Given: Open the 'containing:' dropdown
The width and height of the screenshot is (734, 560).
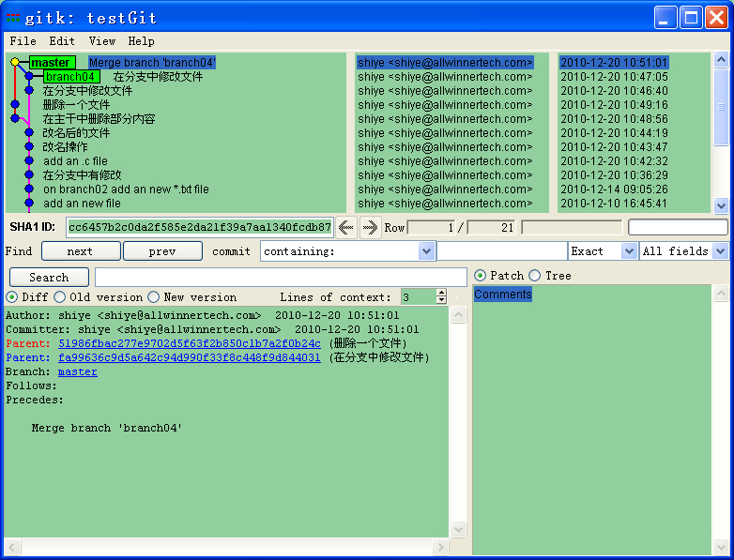Looking at the screenshot, I should 426,251.
